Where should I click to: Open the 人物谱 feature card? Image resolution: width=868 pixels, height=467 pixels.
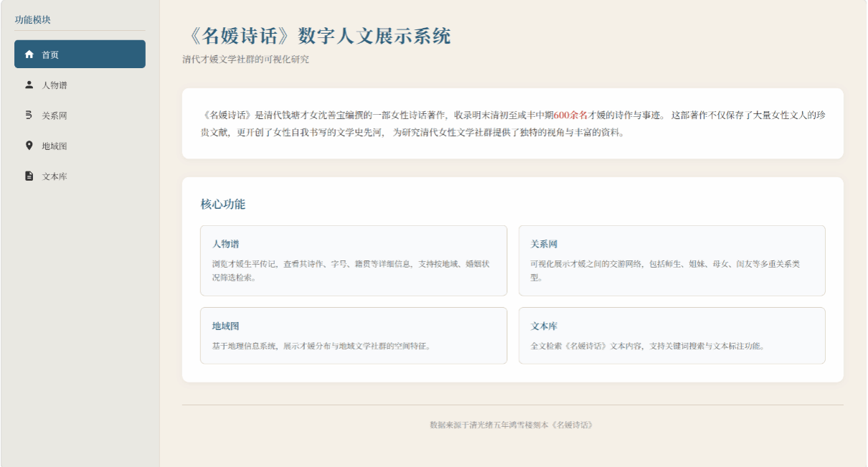point(354,260)
